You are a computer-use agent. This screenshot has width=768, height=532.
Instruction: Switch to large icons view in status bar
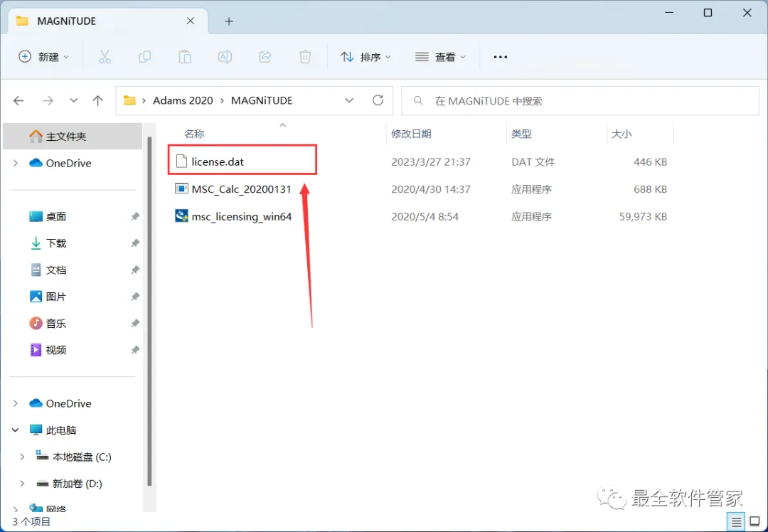[754, 522]
